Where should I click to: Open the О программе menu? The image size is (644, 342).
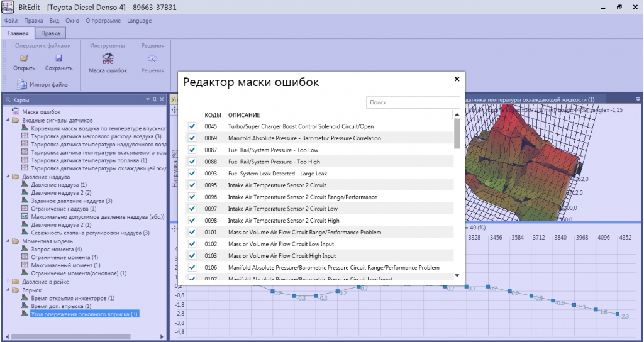coord(103,21)
